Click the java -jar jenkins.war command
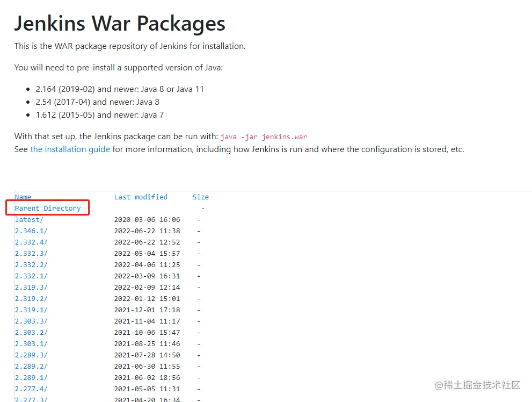Image resolution: width=532 pixels, height=402 pixels. [x=264, y=137]
